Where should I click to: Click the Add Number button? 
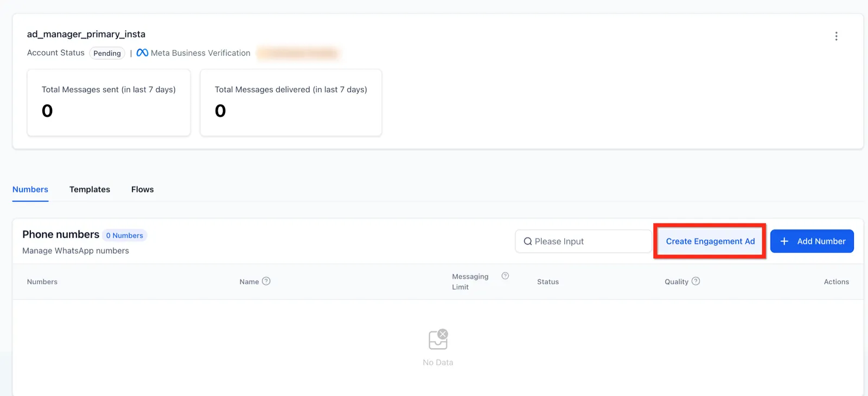point(812,241)
